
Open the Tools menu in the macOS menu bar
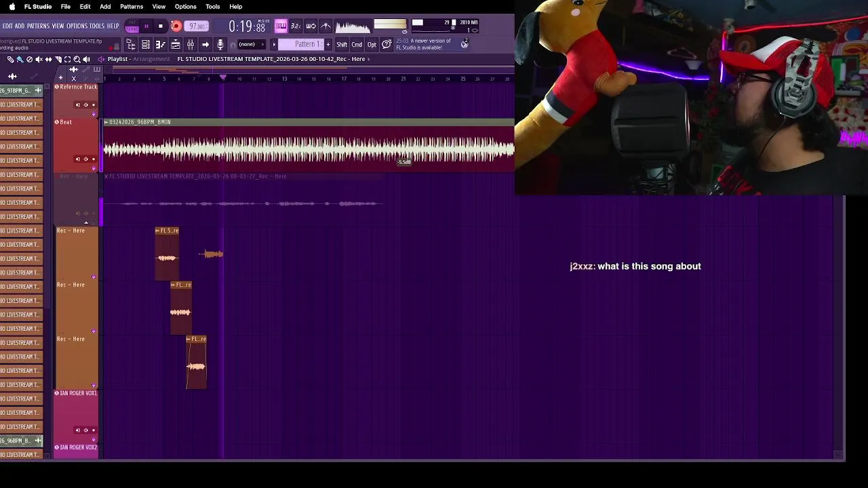pyautogui.click(x=213, y=6)
